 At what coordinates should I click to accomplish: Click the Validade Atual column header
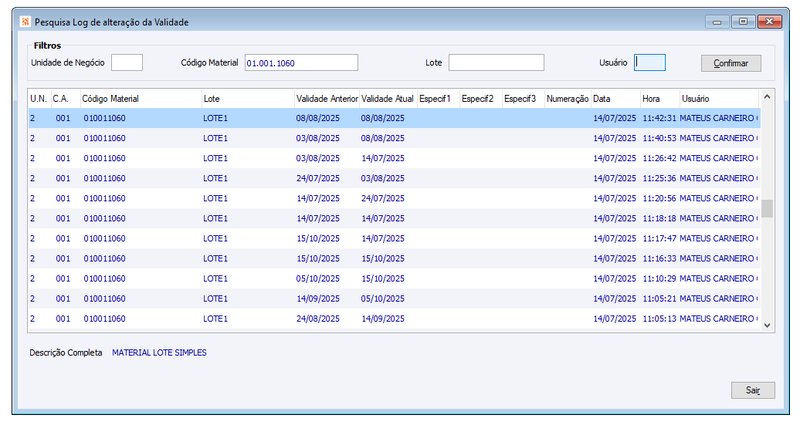point(388,98)
